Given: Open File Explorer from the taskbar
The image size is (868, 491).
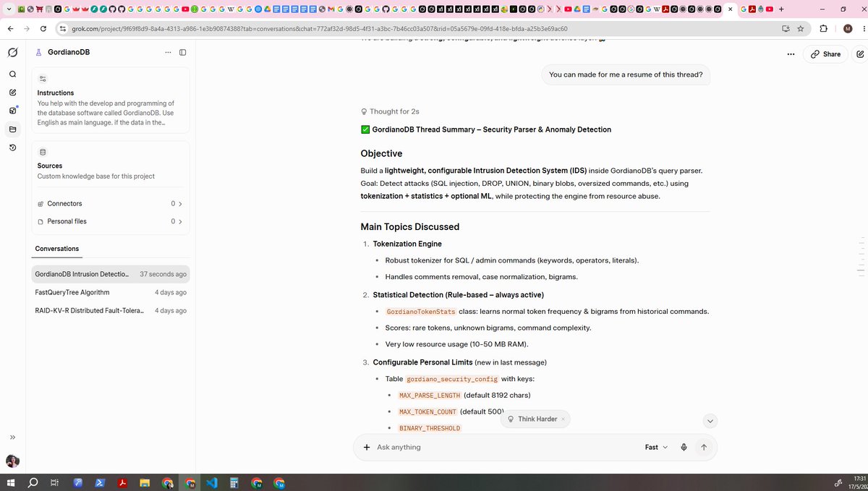Looking at the screenshot, I should point(145,482).
